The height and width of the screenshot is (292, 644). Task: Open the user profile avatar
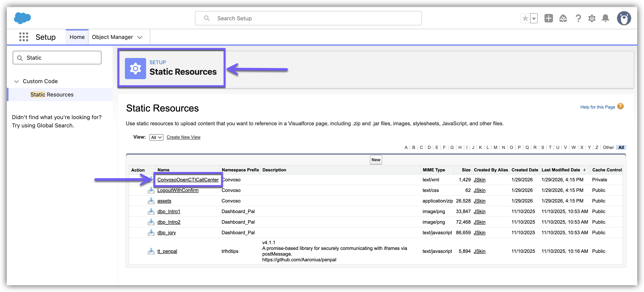tap(624, 18)
